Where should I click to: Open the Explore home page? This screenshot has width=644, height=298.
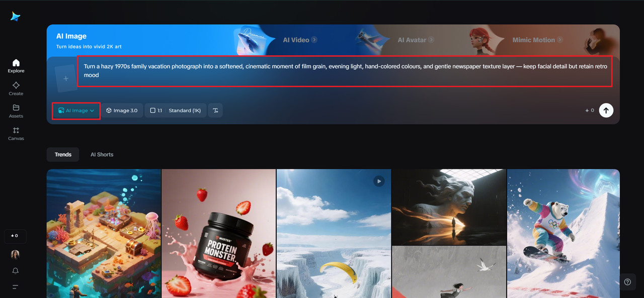point(16,66)
